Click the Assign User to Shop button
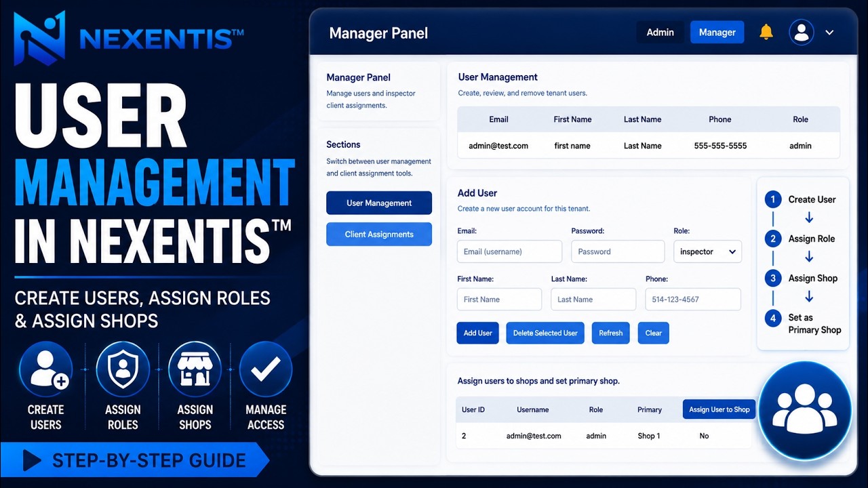Screen dimensions: 868x488 coord(719,409)
